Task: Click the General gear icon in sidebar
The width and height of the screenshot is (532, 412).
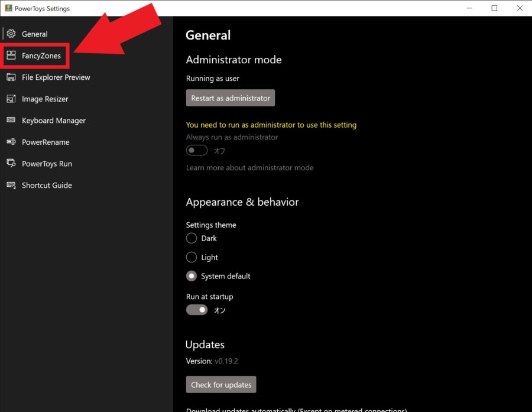Action: click(11, 34)
